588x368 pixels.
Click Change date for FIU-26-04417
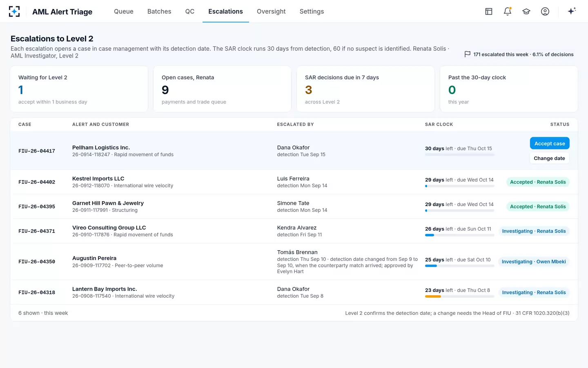click(549, 158)
